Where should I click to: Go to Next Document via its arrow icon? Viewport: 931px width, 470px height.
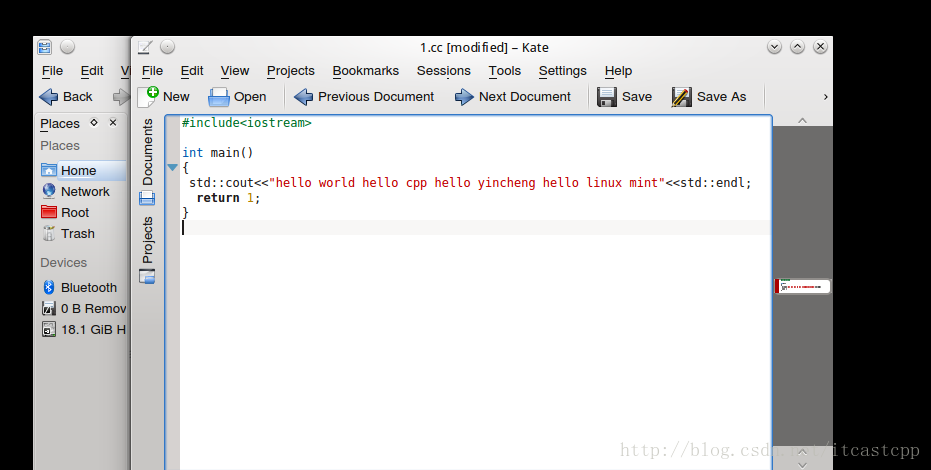(464, 97)
